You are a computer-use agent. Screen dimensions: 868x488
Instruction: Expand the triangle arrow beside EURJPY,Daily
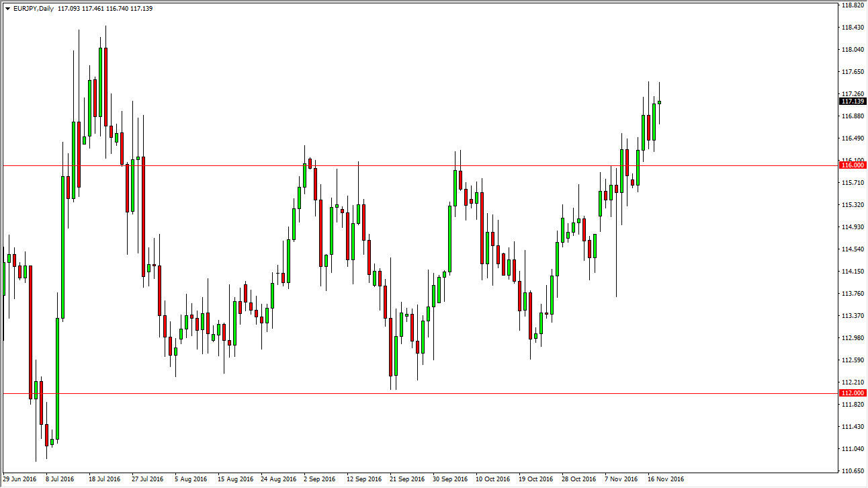click(x=7, y=9)
